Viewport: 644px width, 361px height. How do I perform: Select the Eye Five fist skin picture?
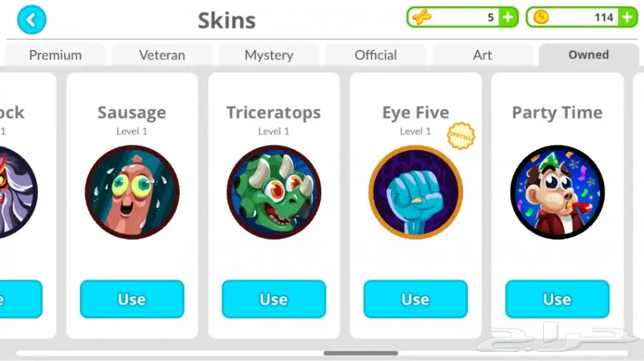(416, 192)
